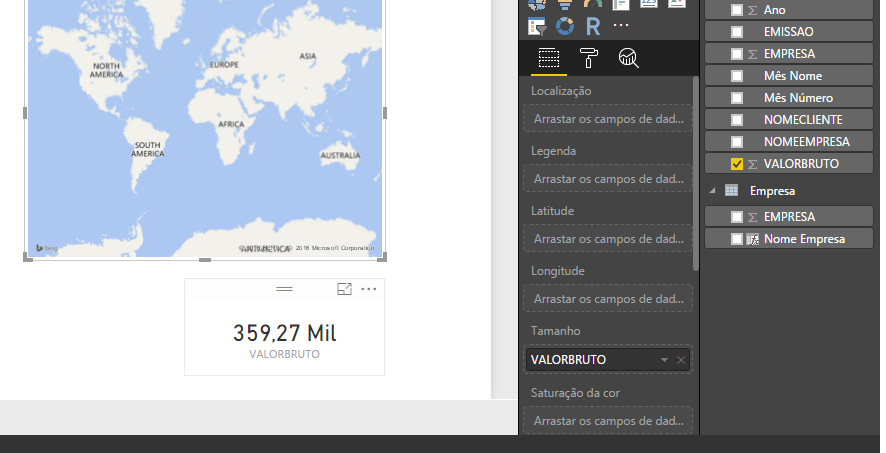886x453 pixels.
Task: Click the Localização field drop well
Action: pos(608,119)
